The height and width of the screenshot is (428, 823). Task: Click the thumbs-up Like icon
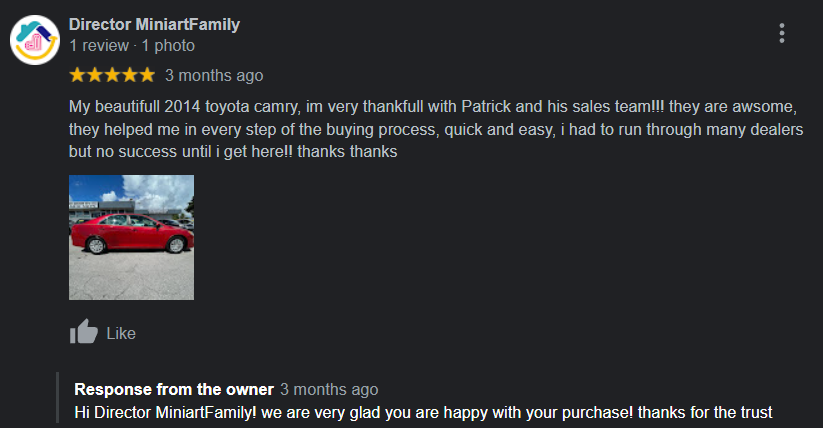(x=84, y=333)
